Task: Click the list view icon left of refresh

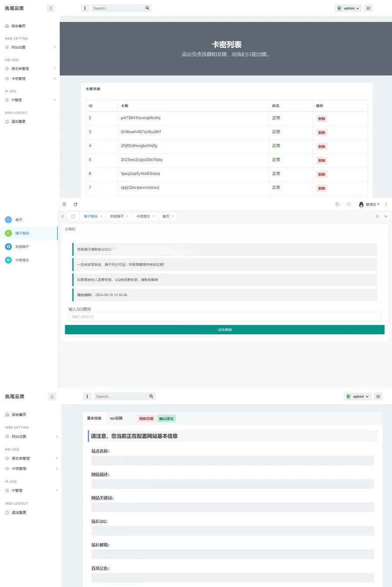Action: click(x=64, y=204)
